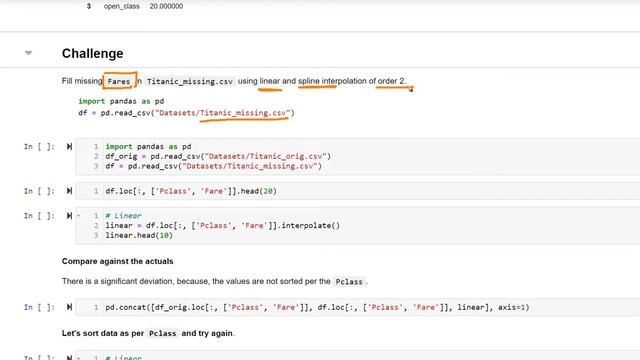640x360 pixels.
Task: Collapse the Challenge section heading arrow
Action: 28,53
